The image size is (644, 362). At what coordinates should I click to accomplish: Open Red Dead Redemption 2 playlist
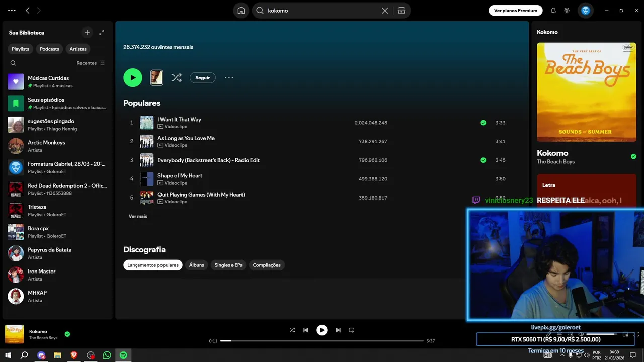click(57, 189)
